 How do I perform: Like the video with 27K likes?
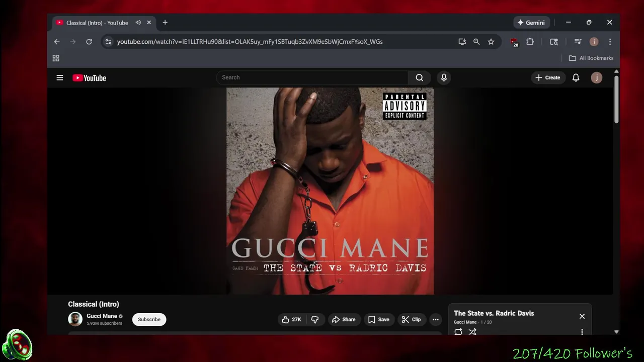(291, 319)
